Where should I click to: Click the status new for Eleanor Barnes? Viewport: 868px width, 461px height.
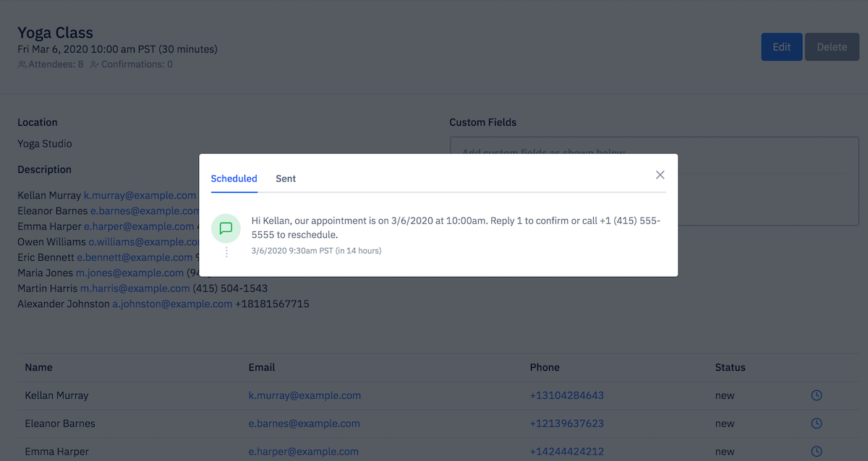(725, 423)
